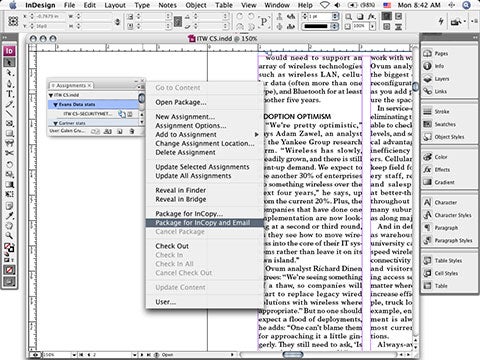Open the page number dropdown in status bar
This screenshot has height=360, width=480.
134,355
